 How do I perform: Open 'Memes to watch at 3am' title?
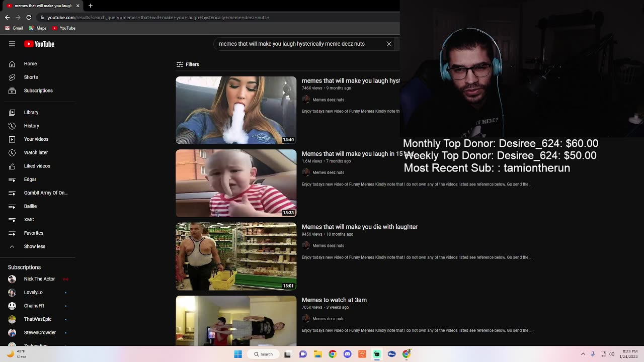[334, 300]
